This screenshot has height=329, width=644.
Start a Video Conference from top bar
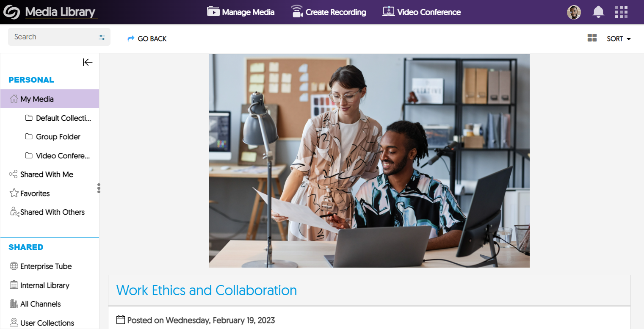pos(422,12)
